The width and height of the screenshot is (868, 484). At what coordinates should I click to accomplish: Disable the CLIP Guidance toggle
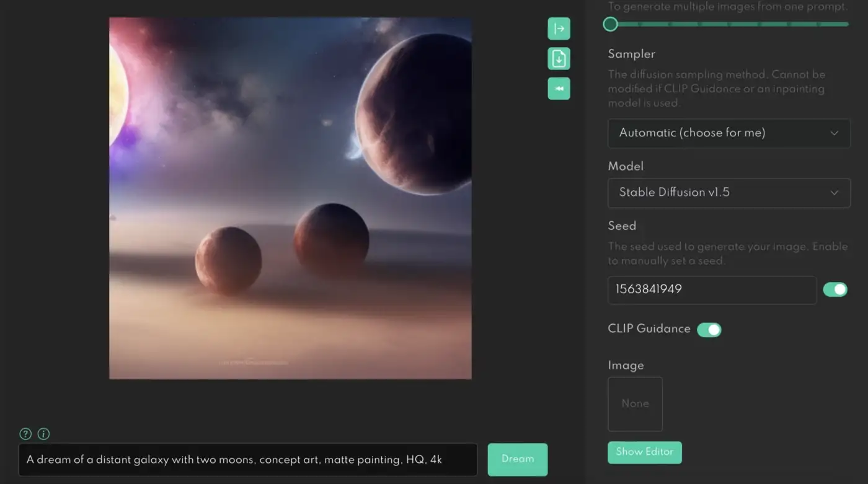point(709,330)
